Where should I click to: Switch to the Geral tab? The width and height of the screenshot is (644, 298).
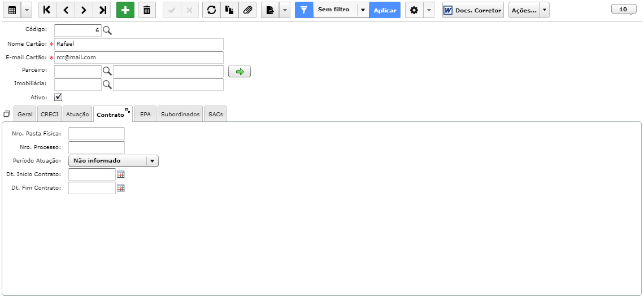(x=25, y=114)
